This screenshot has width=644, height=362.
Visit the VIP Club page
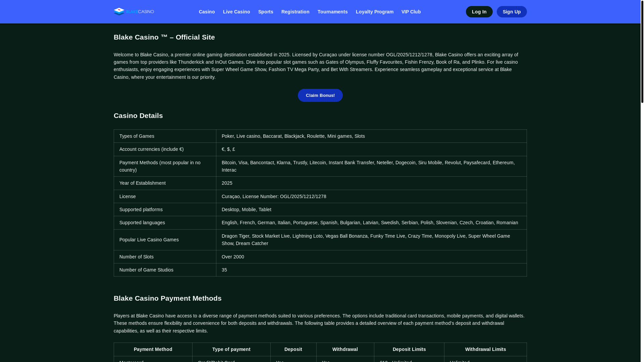coord(411,12)
